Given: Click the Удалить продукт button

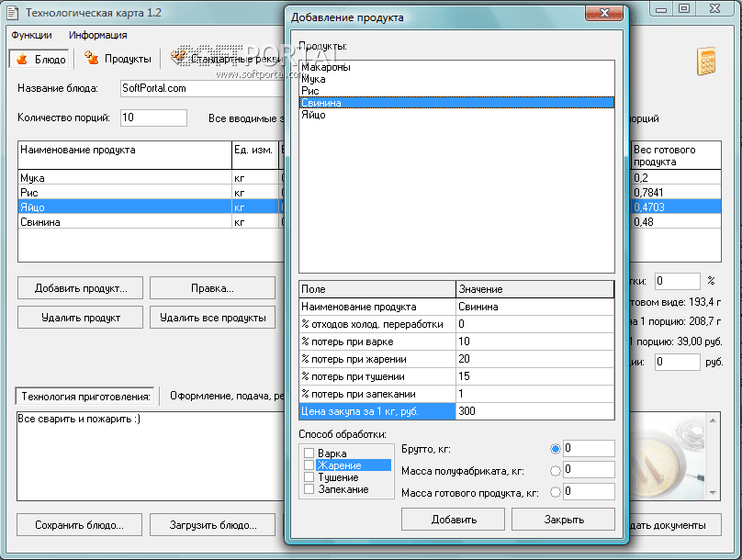Looking at the screenshot, I should [81, 318].
